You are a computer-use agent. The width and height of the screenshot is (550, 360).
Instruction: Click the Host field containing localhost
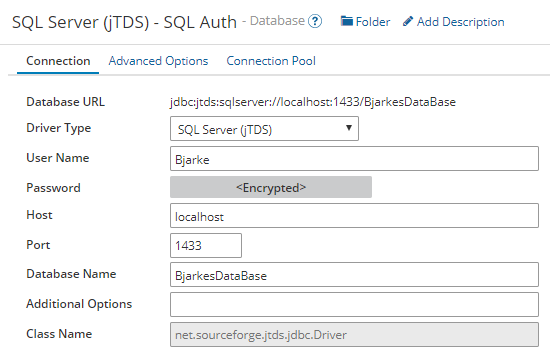pyautogui.click(x=354, y=215)
